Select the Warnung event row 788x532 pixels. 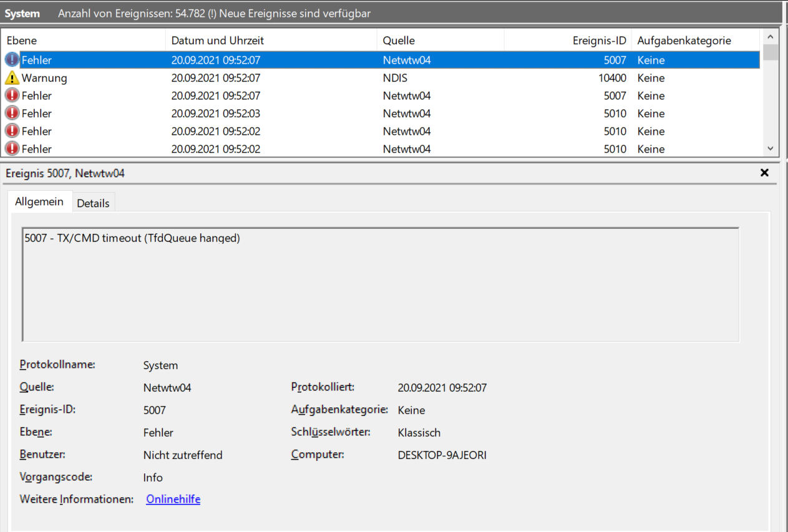[x=381, y=78]
